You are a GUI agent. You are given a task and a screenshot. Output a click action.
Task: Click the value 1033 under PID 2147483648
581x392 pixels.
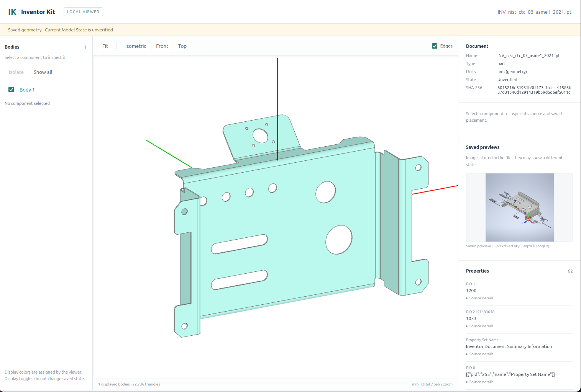pyautogui.click(x=471, y=318)
